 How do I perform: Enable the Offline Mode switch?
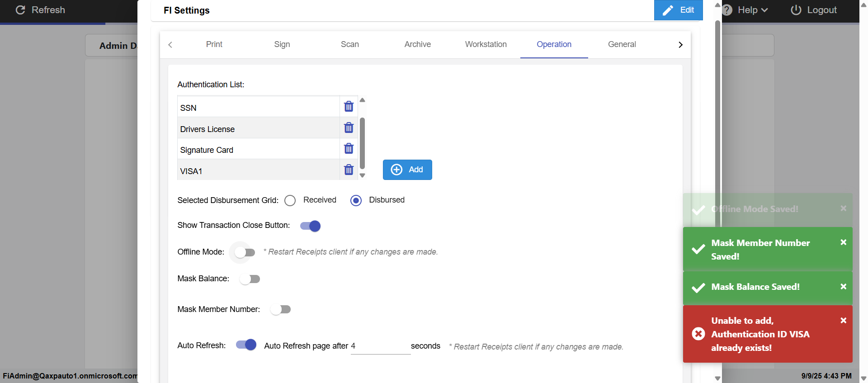245,252
